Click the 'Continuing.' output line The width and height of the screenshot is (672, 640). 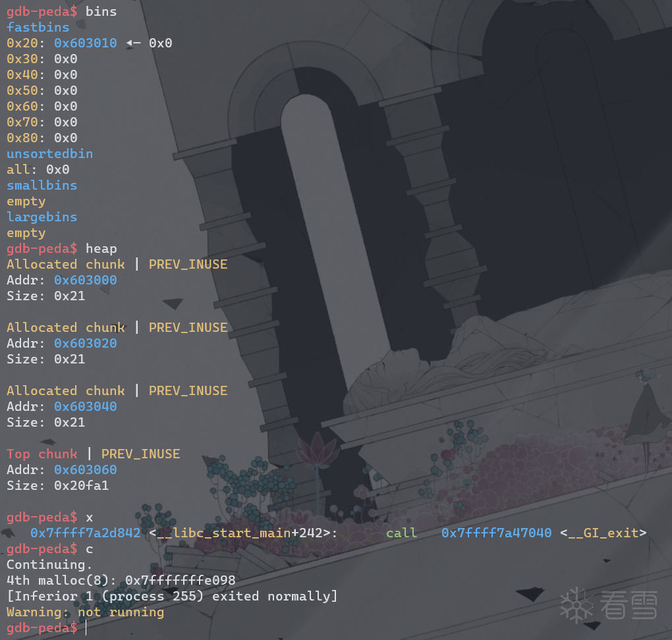49,564
